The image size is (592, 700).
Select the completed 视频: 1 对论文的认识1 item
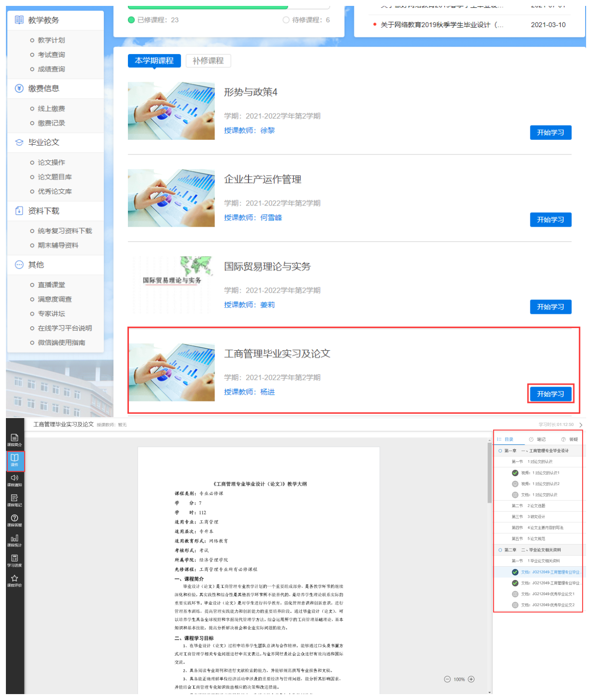[x=540, y=473]
